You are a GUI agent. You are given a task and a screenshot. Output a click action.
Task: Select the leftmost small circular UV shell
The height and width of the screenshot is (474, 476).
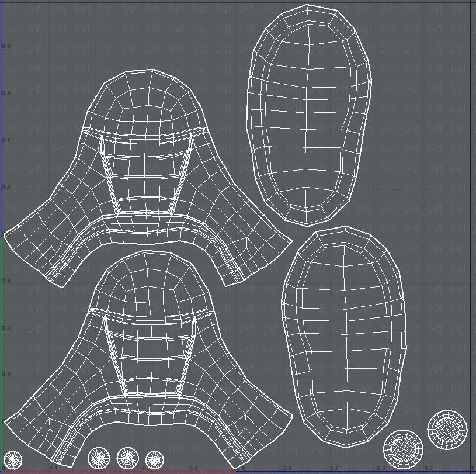(x=13, y=460)
